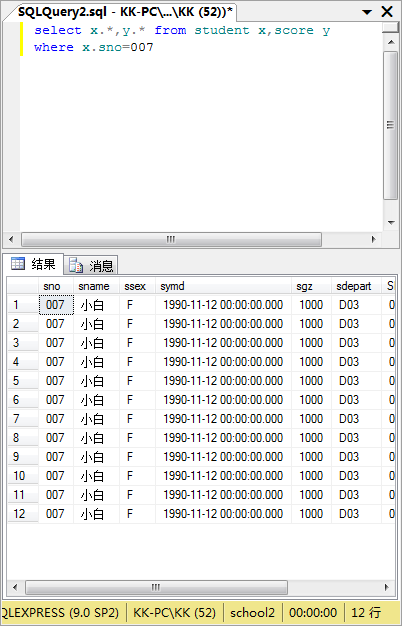402x626 pixels.
Task: Click the results horizontal scrollbar thumb
Action: pyautogui.click(x=156, y=587)
